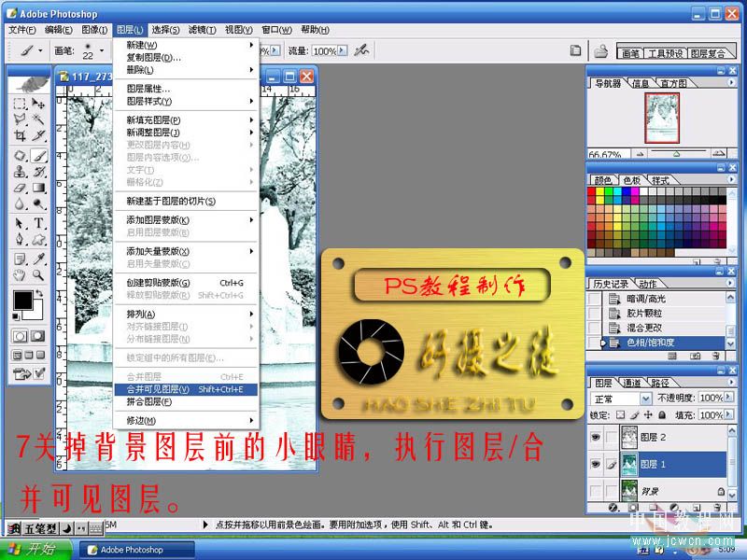Choose 合并可见图层 menu item
The width and height of the screenshot is (747, 560).
(x=186, y=389)
